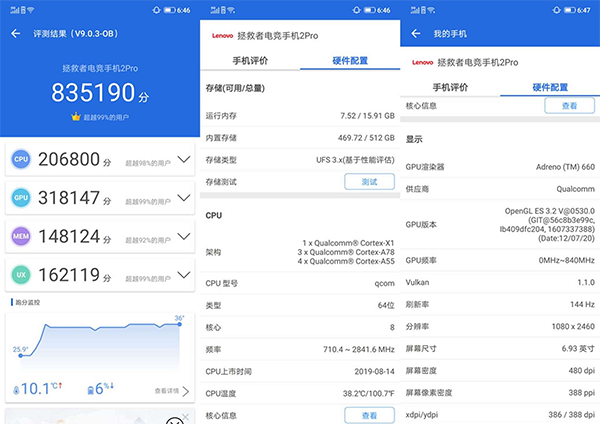Tap the Vulkan 1.1.0 row
Screen dimensions: 600x424
(500, 282)
